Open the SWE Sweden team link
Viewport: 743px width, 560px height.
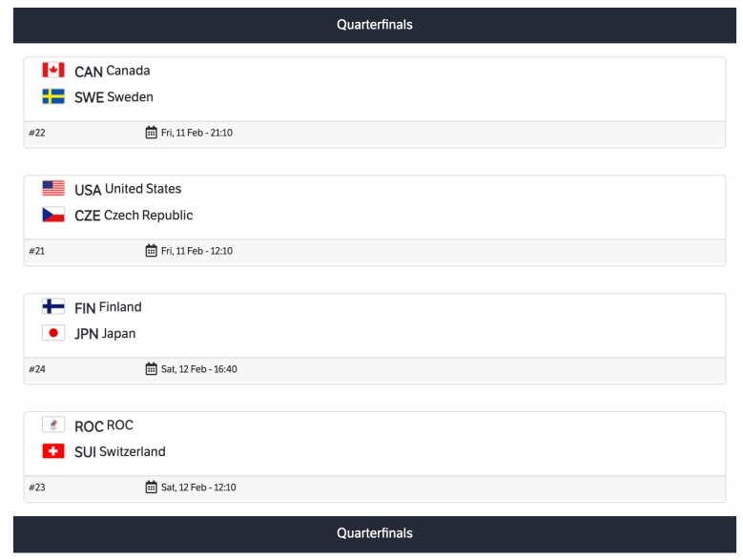[x=114, y=97]
